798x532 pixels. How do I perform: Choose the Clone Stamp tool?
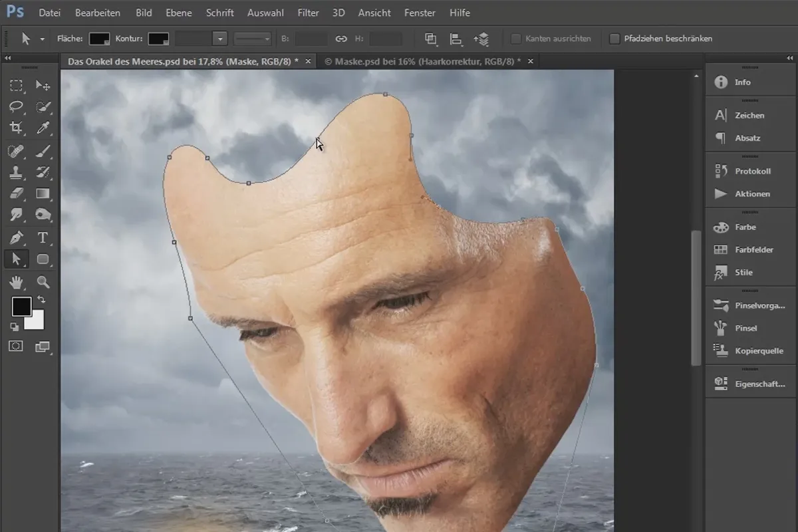click(17, 172)
